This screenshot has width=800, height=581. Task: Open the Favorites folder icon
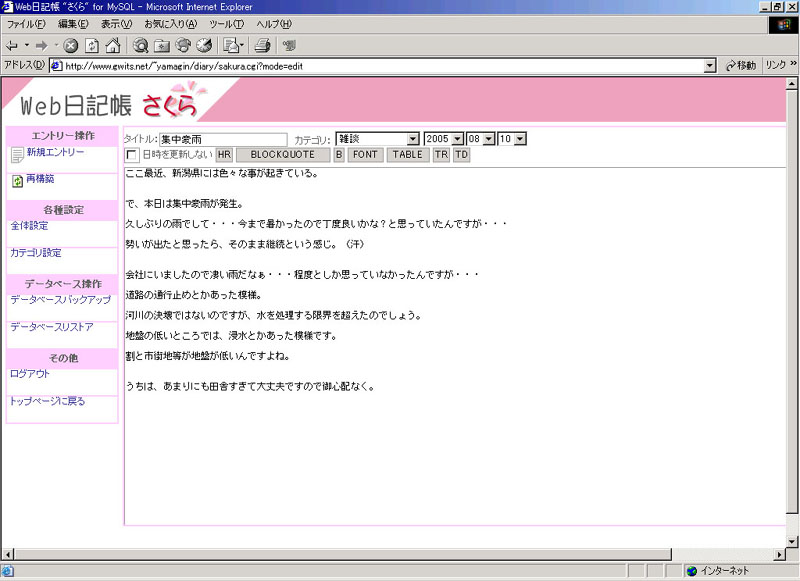[162, 45]
